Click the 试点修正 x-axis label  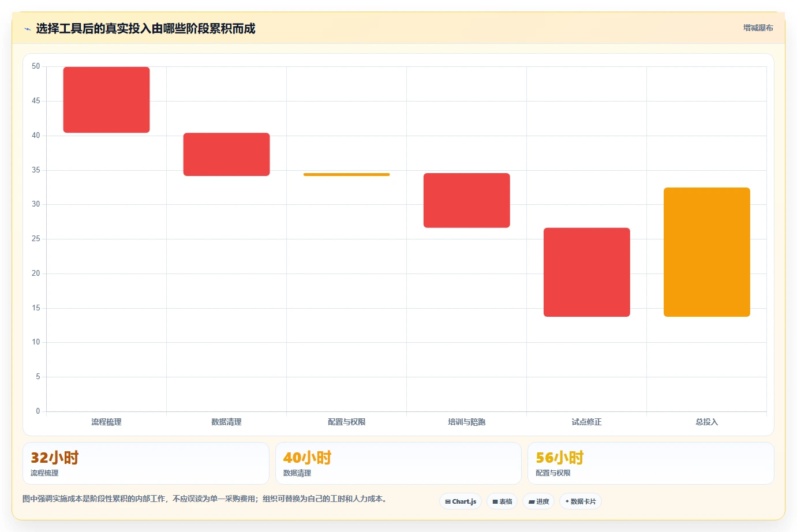[x=587, y=422]
